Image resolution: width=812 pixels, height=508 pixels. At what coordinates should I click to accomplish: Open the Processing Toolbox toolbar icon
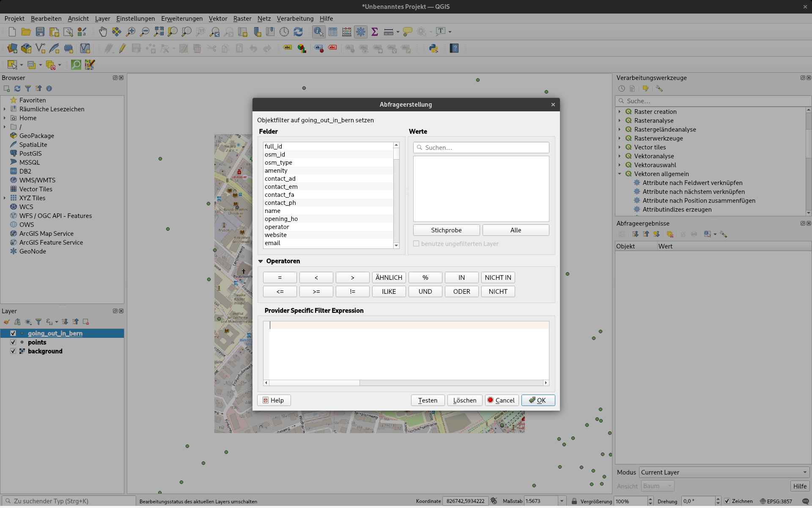(x=361, y=32)
